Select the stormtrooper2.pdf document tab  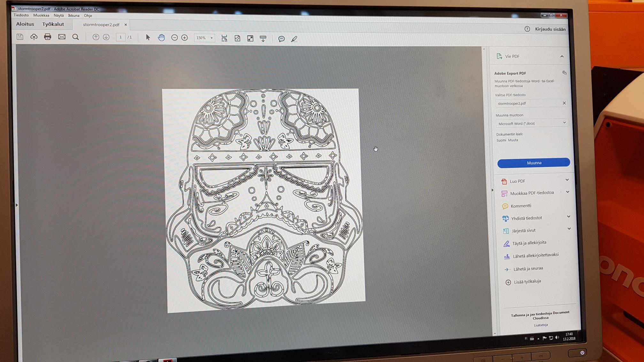101,25
